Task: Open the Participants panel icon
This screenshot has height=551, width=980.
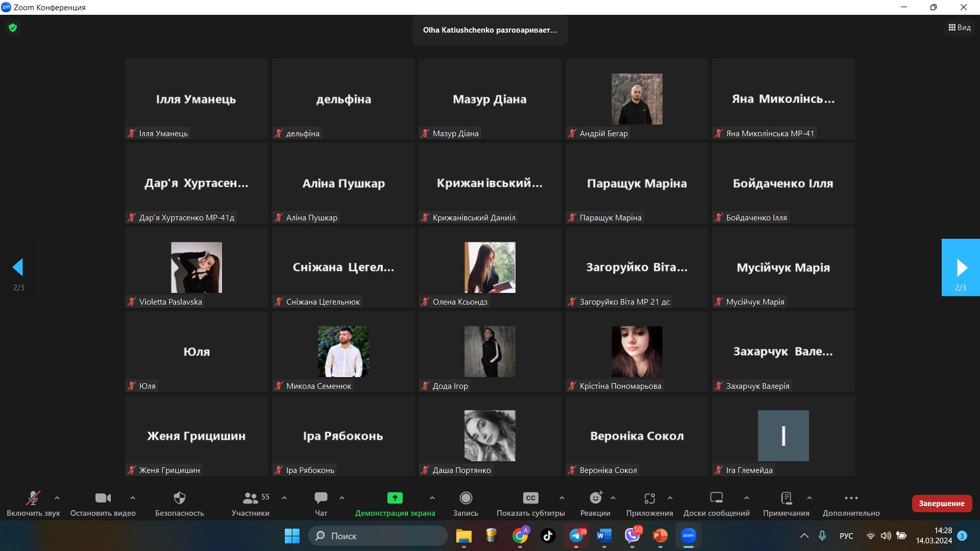Action: [x=250, y=498]
